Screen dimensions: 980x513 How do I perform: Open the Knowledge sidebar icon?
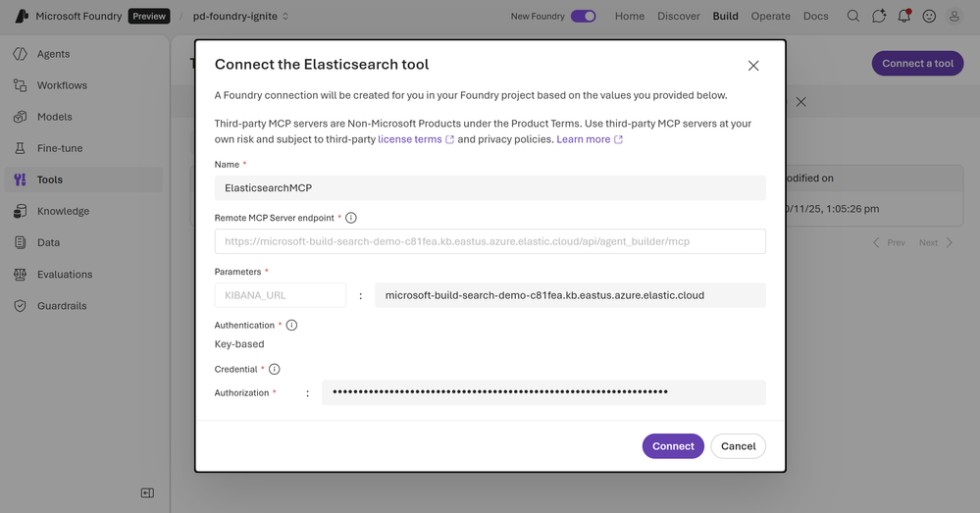coord(20,211)
